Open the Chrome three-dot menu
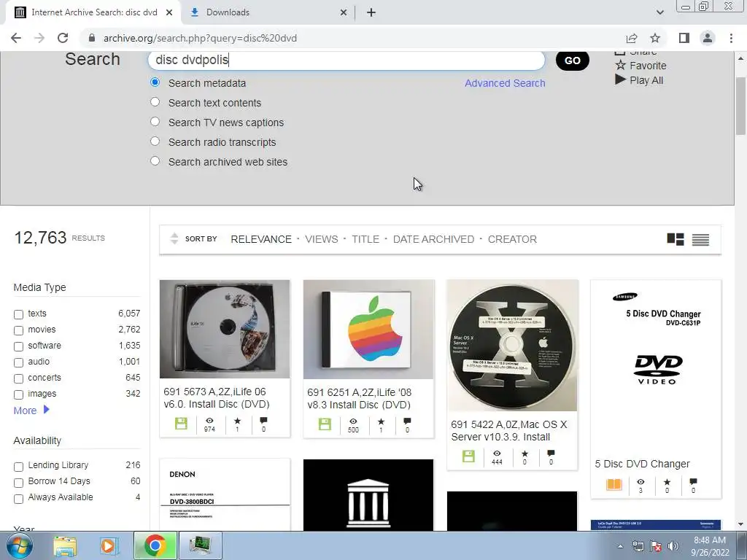The image size is (747, 560). [x=731, y=38]
